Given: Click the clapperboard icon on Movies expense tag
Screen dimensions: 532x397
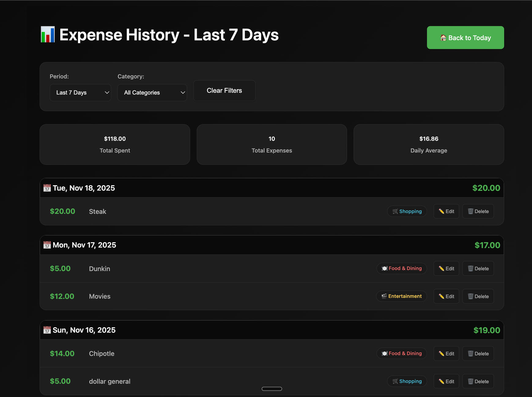Looking at the screenshot, I should [384, 296].
